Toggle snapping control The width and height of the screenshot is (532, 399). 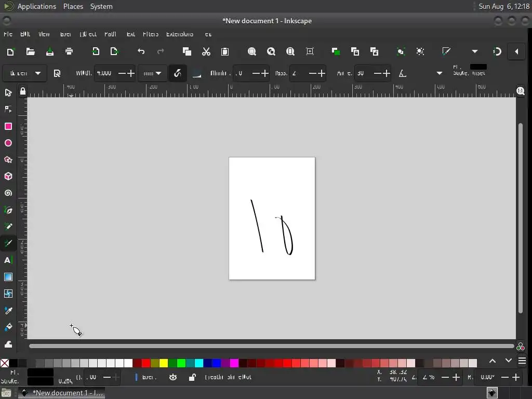pos(497,51)
